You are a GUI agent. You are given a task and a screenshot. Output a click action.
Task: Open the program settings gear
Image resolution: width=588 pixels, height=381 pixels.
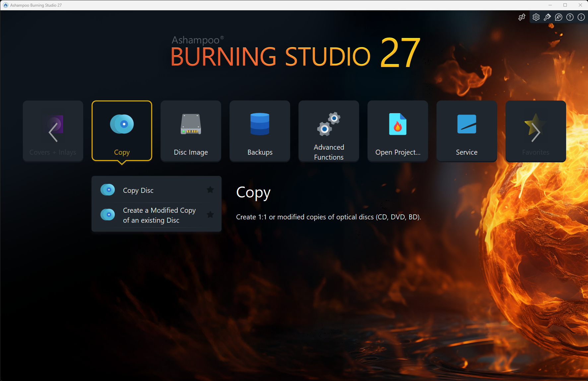point(536,17)
